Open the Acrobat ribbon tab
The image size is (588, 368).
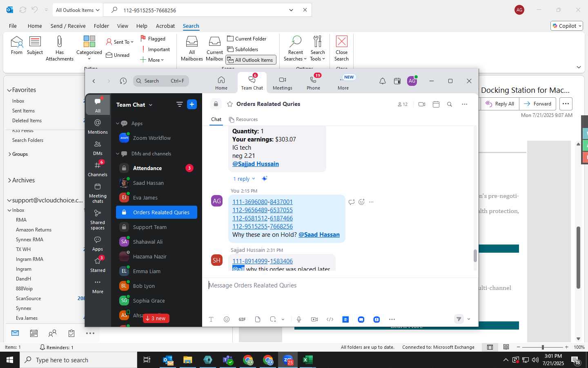(x=165, y=26)
